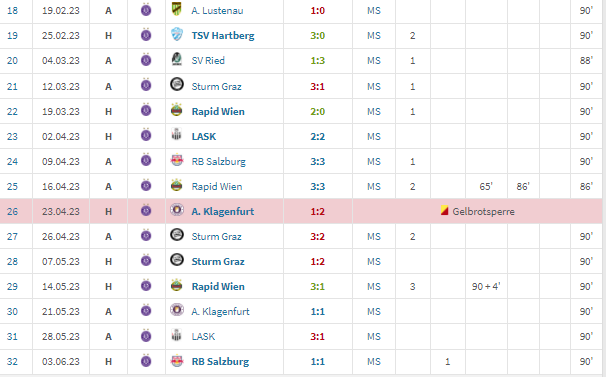The width and height of the screenshot is (606, 377).
Task: Open the A. Klagenfurt link on 23.04.23
Action: (x=223, y=212)
